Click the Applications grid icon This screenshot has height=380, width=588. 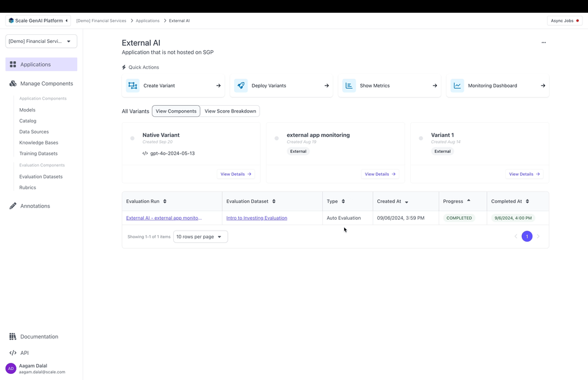(x=13, y=64)
